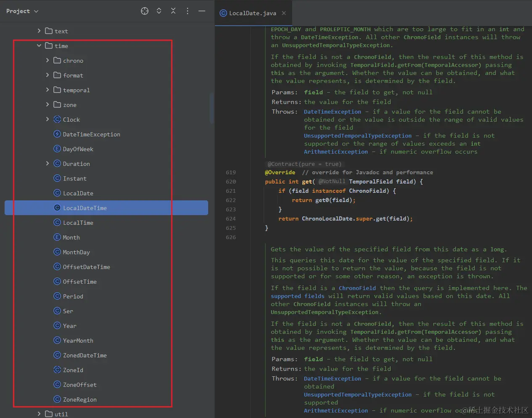The width and height of the screenshot is (532, 418).
Task: Click the editor scrollbar on the left edge
Action: click(x=212, y=108)
